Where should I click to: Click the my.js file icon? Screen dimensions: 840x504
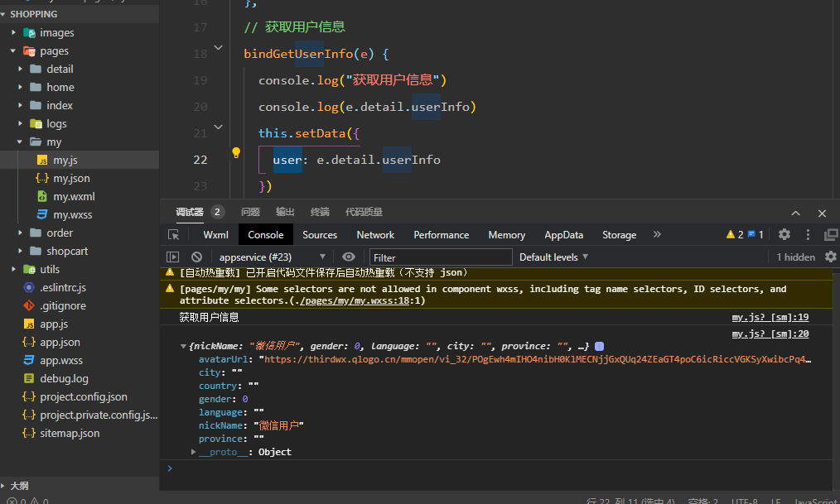coord(42,160)
